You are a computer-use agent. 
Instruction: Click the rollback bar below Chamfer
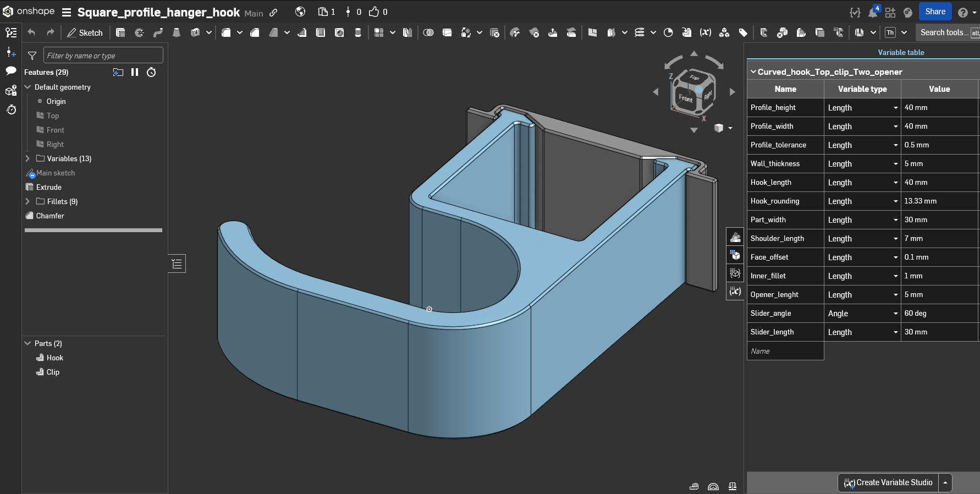point(93,230)
